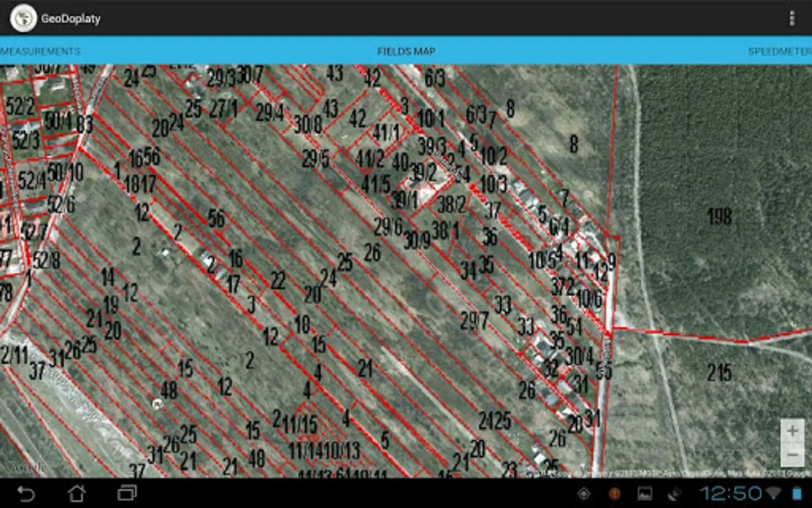Open the orange notification icon
812x508 pixels.
[615, 494]
